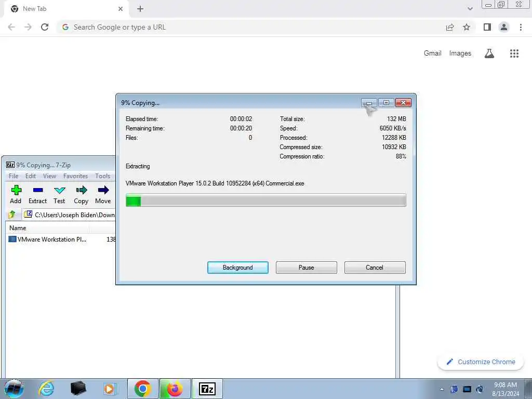
Task: Open a new Chrome tab with plus
Action: pyautogui.click(x=140, y=9)
